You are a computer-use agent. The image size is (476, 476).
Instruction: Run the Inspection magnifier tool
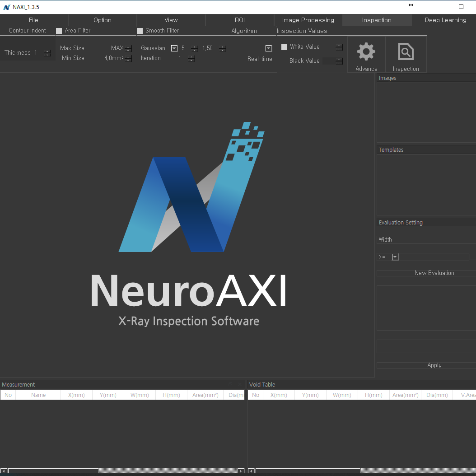406,55
